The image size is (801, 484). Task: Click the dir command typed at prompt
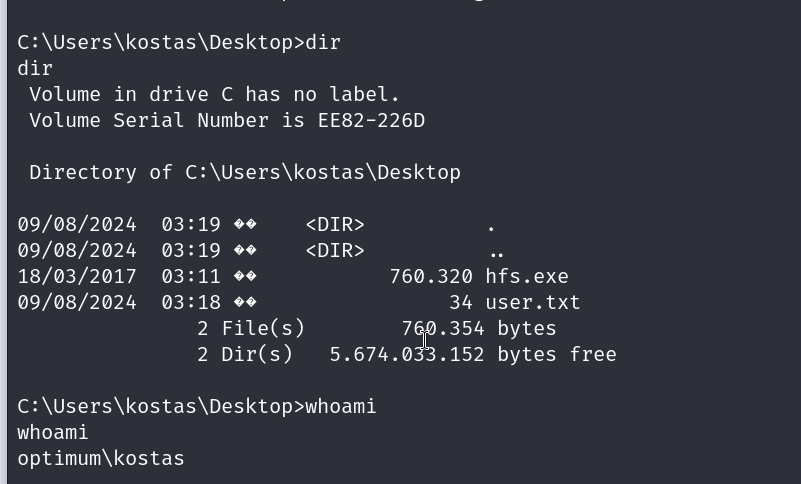pyautogui.click(x=323, y=43)
